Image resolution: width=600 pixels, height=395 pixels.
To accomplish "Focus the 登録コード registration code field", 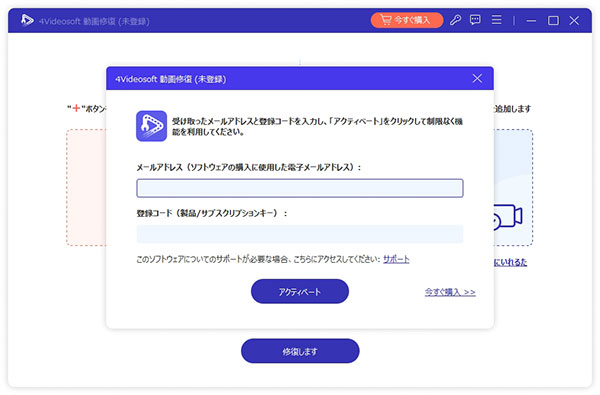I will pos(300,234).
